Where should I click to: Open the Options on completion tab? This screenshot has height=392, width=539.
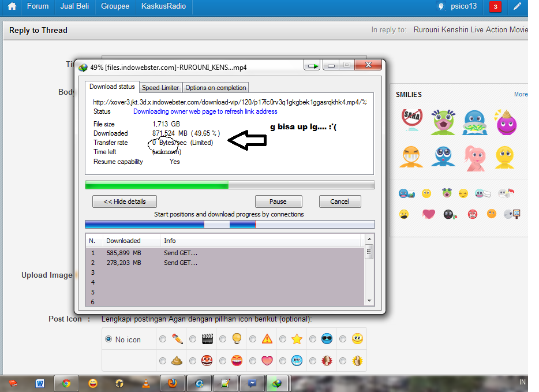click(215, 88)
